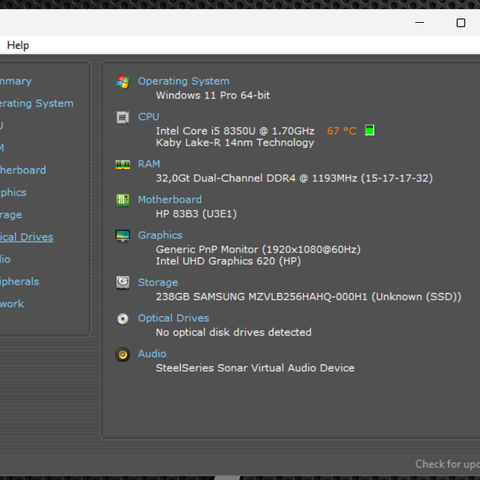Click the Windows 11 Pro 64-bit text
Image resolution: width=480 pixels, height=480 pixels.
[213, 95]
